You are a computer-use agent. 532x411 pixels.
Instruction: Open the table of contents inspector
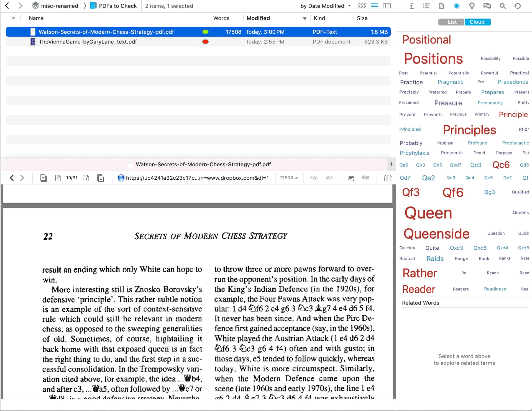point(426,6)
